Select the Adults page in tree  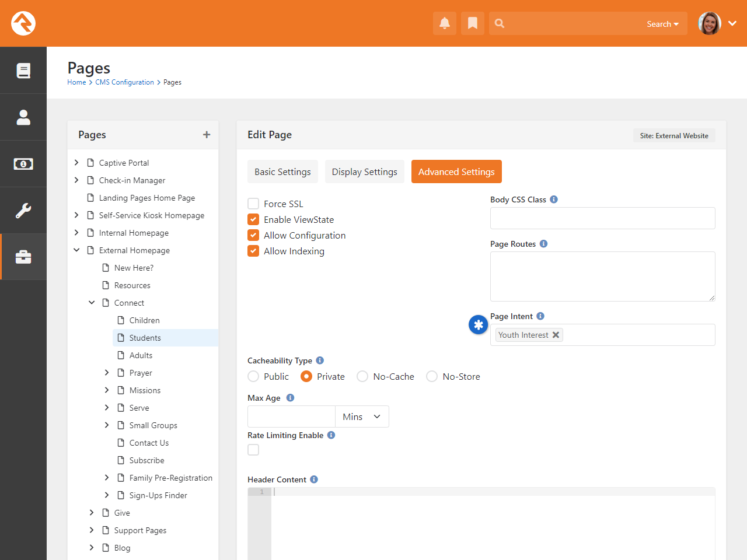(141, 355)
